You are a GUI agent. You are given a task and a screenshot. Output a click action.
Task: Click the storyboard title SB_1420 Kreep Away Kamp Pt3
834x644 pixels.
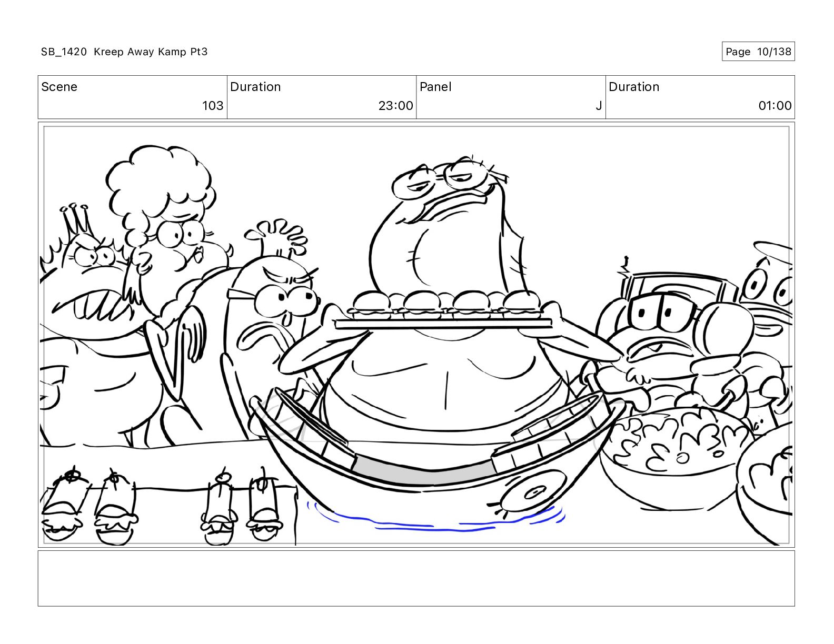pyautogui.click(x=124, y=52)
